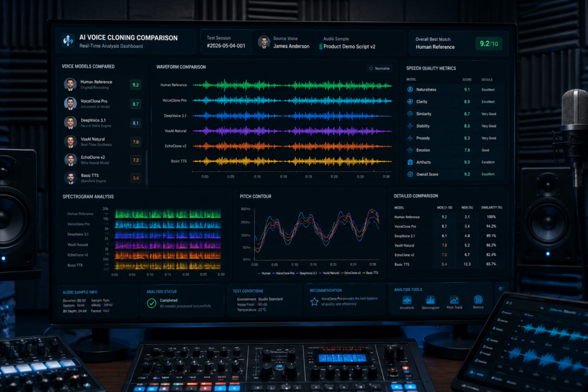Click the Emotion rating Good
The image size is (588, 392).
click(x=485, y=150)
